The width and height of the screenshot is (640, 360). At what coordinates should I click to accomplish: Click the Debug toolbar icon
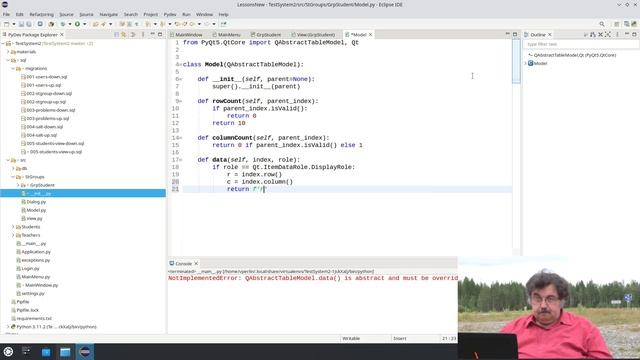[63, 24]
